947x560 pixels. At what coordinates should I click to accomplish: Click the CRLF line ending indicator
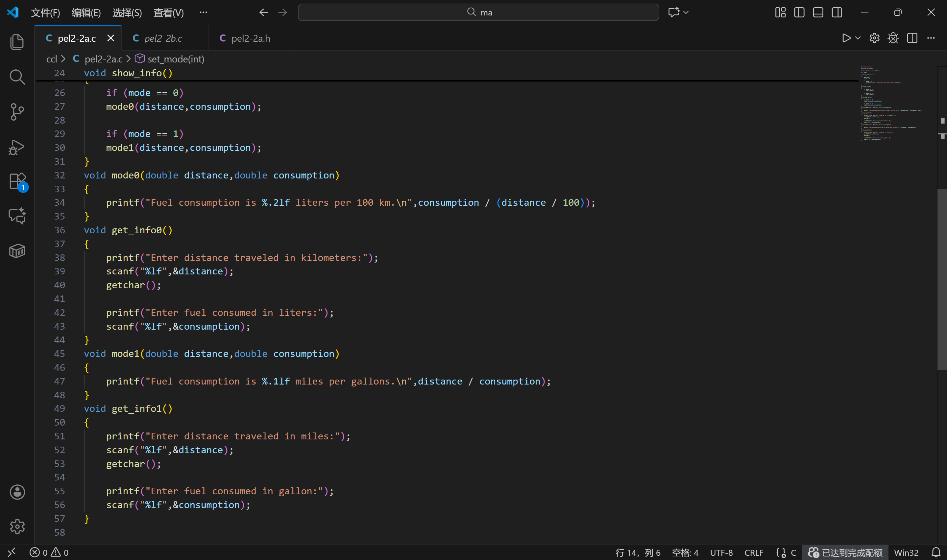(x=753, y=552)
